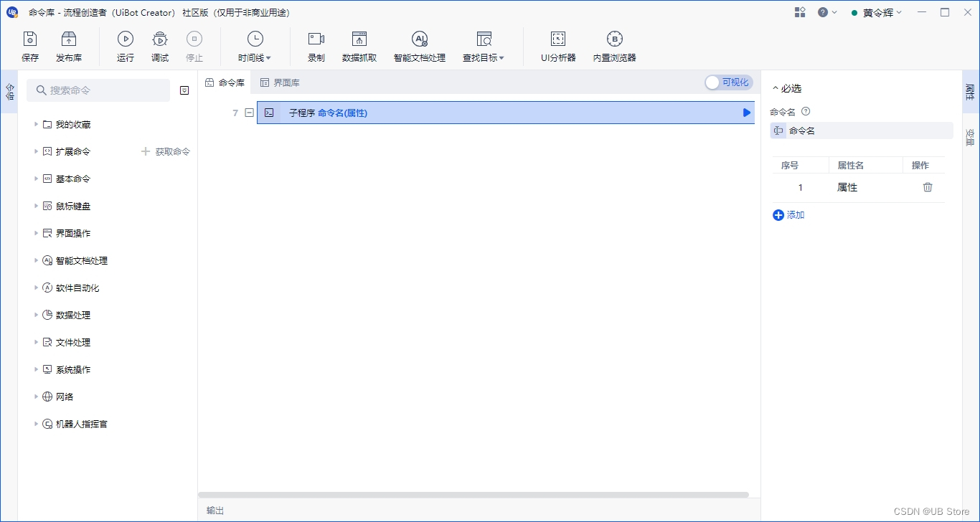Image resolution: width=980 pixels, height=522 pixels.
Task: Expand the 界面操作 category
Action: pos(36,234)
